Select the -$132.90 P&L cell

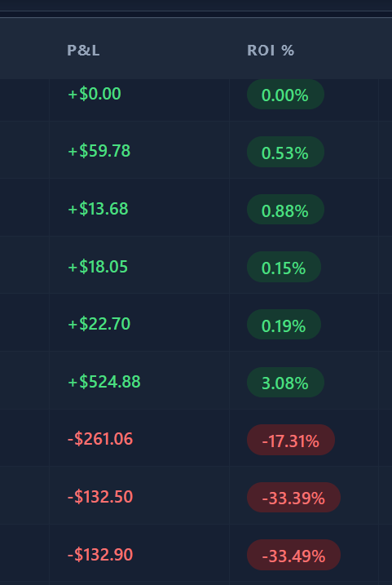[100, 555]
